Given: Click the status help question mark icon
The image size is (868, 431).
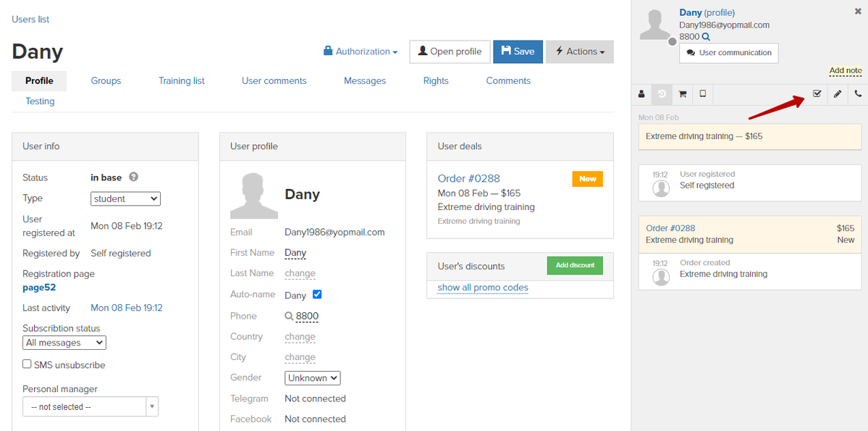Looking at the screenshot, I should click(133, 177).
